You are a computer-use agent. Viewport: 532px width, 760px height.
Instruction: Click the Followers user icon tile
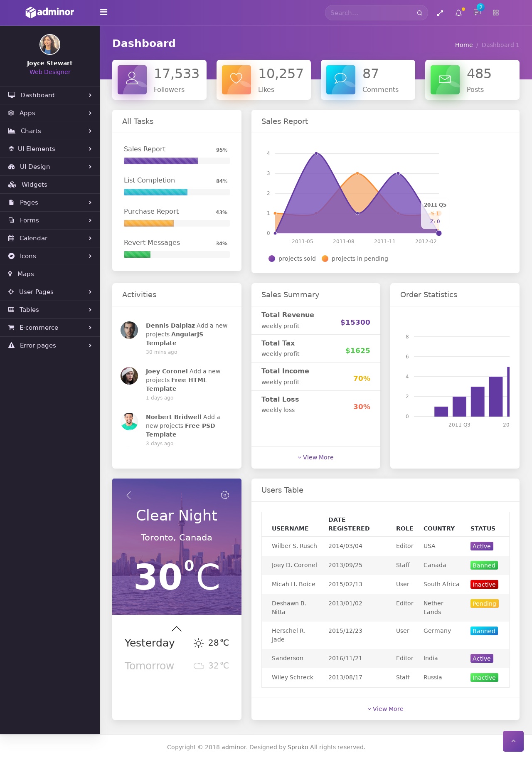tap(132, 80)
